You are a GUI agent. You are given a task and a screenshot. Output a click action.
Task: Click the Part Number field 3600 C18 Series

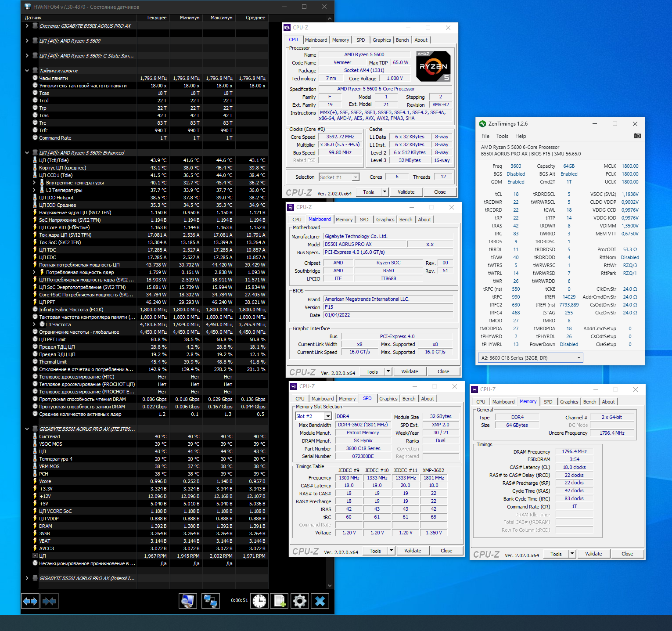click(x=363, y=449)
